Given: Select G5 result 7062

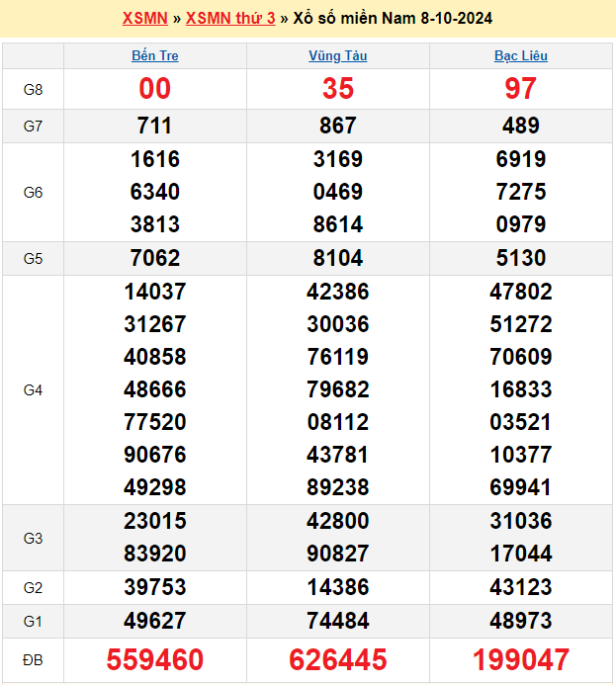Looking at the screenshot, I should coord(155,258).
